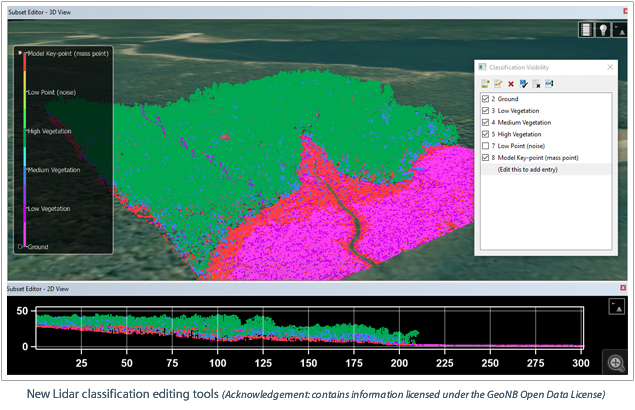Toggle the High Vegetation visibility checkbox
635x410 pixels.
[x=486, y=134]
